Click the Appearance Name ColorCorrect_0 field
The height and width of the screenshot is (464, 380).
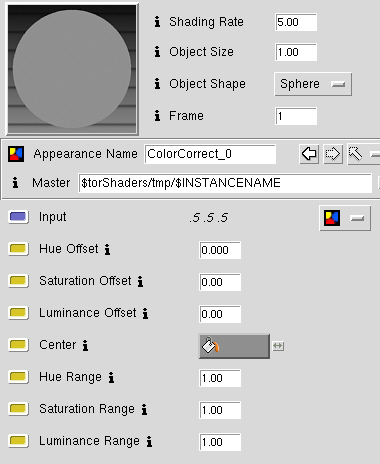(x=210, y=154)
